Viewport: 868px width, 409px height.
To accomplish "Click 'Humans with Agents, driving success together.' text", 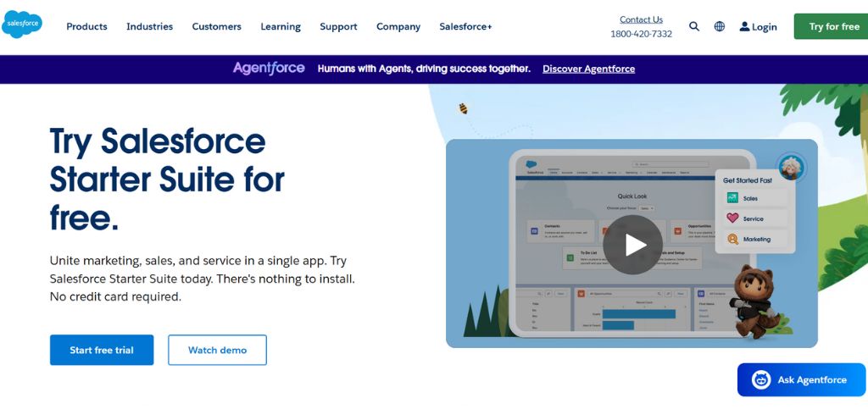I will (424, 69).
